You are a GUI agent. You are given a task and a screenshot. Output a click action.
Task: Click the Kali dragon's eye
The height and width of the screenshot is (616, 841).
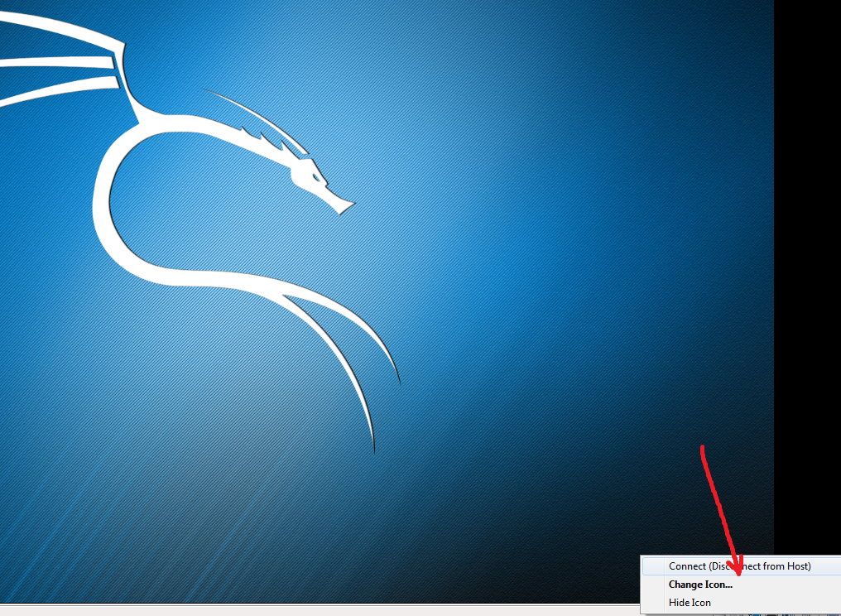tap(315, 176)
